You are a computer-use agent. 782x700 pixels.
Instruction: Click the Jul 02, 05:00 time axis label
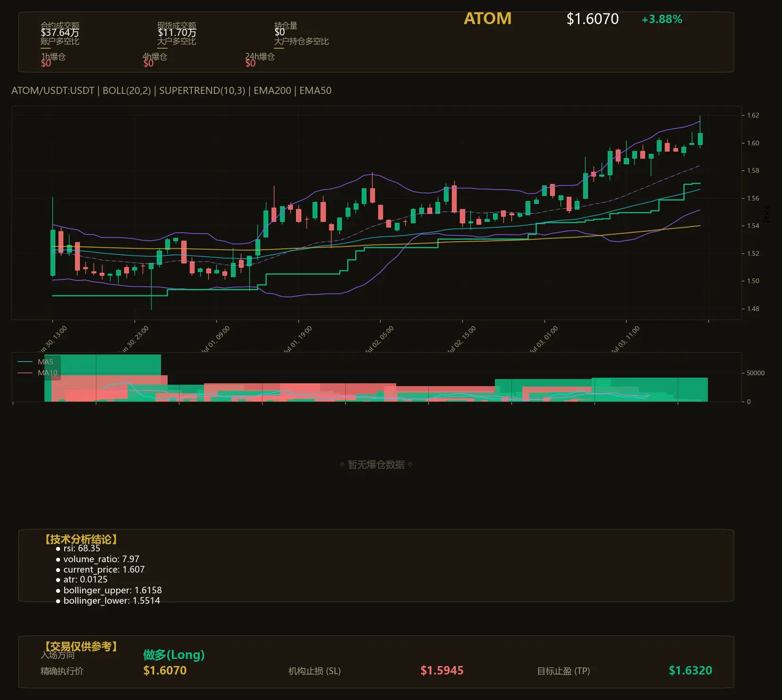click(379, 339)
